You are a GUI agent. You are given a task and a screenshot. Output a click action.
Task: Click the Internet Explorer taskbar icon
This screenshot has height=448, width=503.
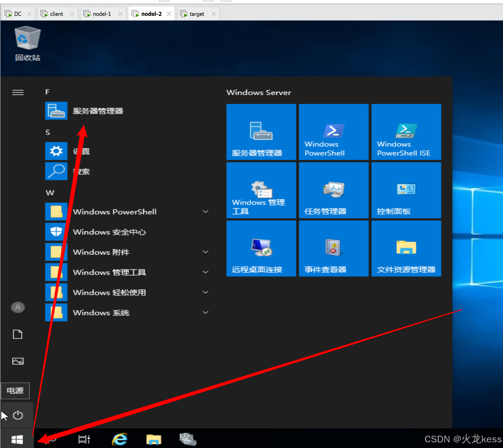pos(120,439)
